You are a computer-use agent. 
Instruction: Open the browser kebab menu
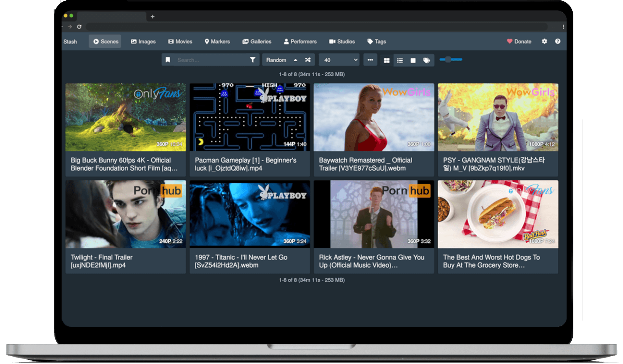(x=563, y=27)
